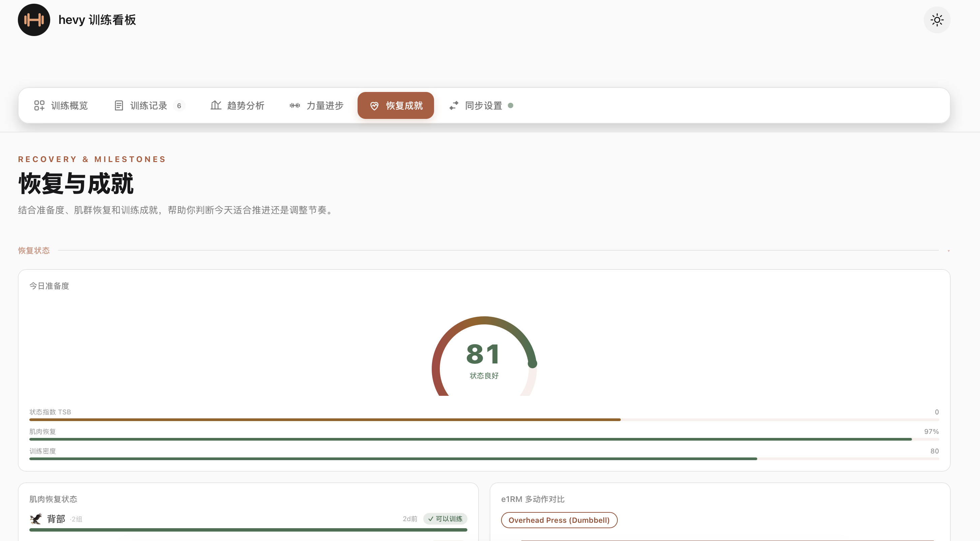The height and width of the screenshot is (541, 980).
Task: Collapse the 恢复状态 section arrow
Action: [x=948, y=251]
